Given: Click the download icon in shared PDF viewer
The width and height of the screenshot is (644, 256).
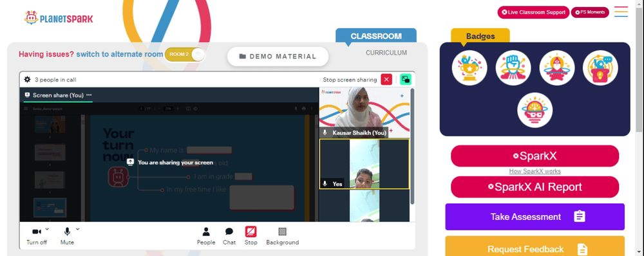Looking at the screenshot, I should [296, 109].
